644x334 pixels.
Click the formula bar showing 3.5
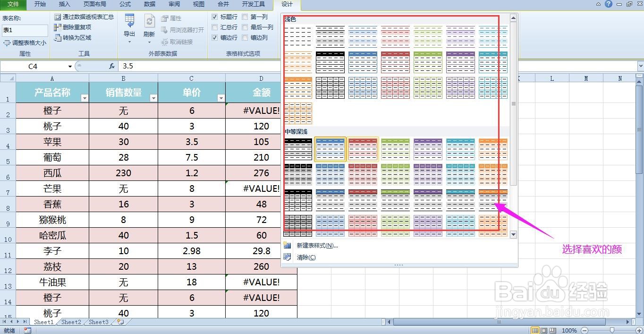[x=378, y=66]
